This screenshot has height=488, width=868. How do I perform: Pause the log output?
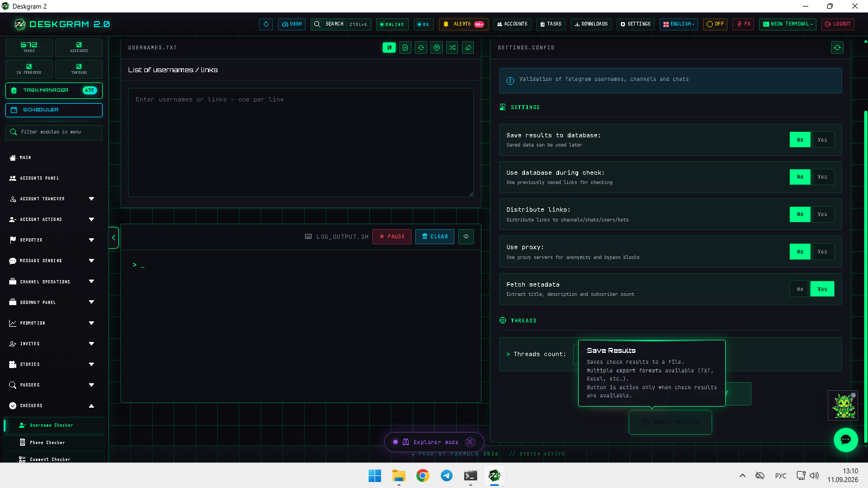click(x=392, y=237)
